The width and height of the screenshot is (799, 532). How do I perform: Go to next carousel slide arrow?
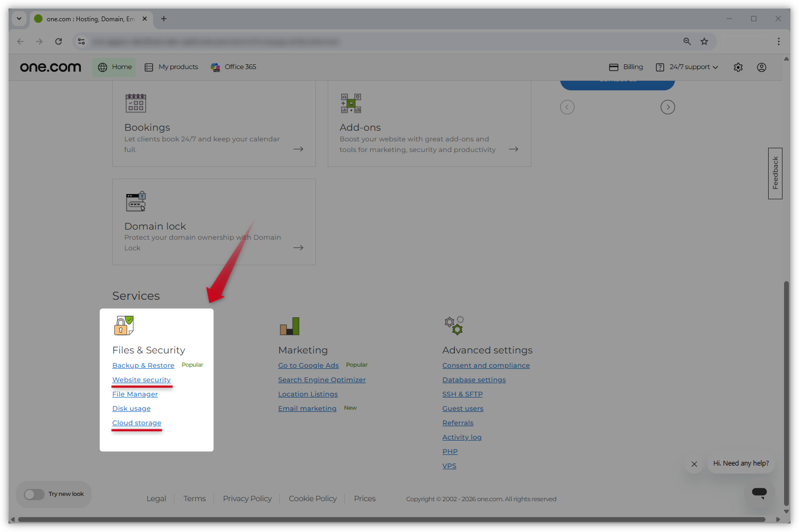point(668,107)
